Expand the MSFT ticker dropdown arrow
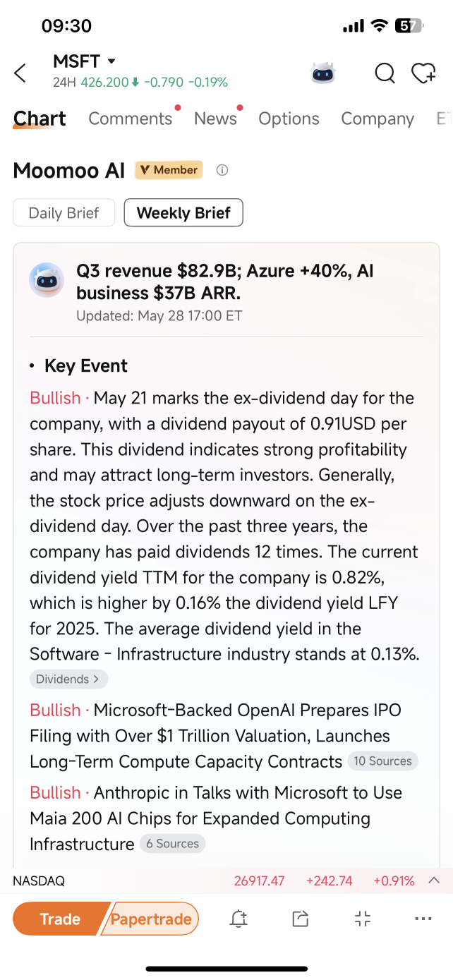Image resolution: width=453 pixels, height=980 pixels. 111,61
